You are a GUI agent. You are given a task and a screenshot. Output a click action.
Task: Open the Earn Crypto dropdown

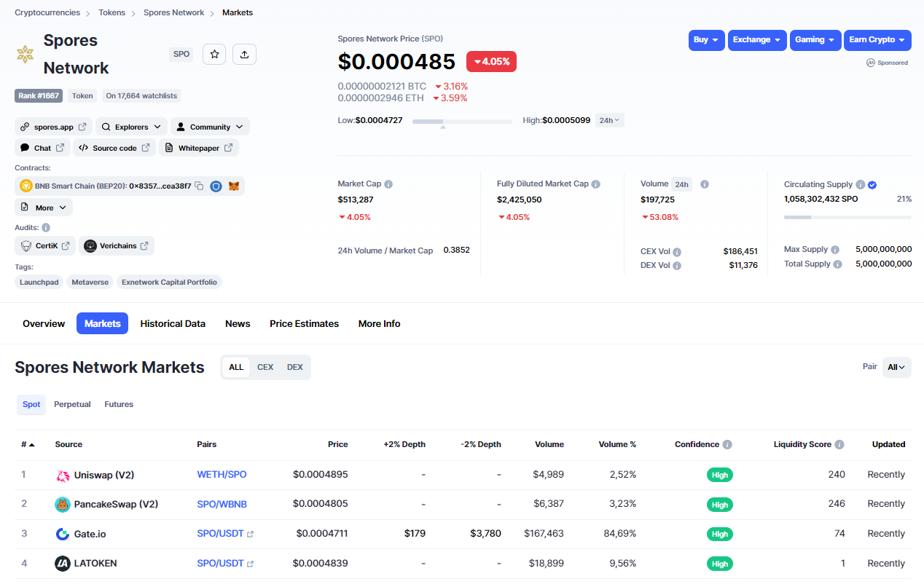pyautogui.click(x=878, y=40)
